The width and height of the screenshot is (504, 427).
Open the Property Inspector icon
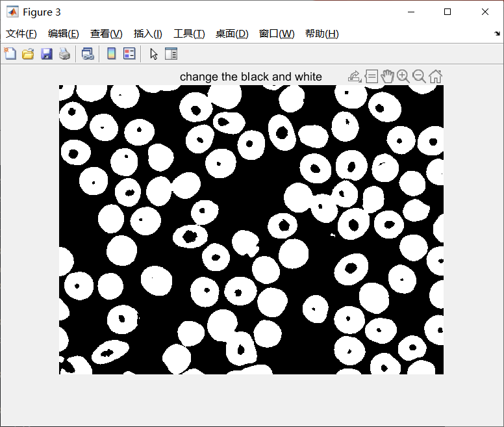click(x=171, y=53)
